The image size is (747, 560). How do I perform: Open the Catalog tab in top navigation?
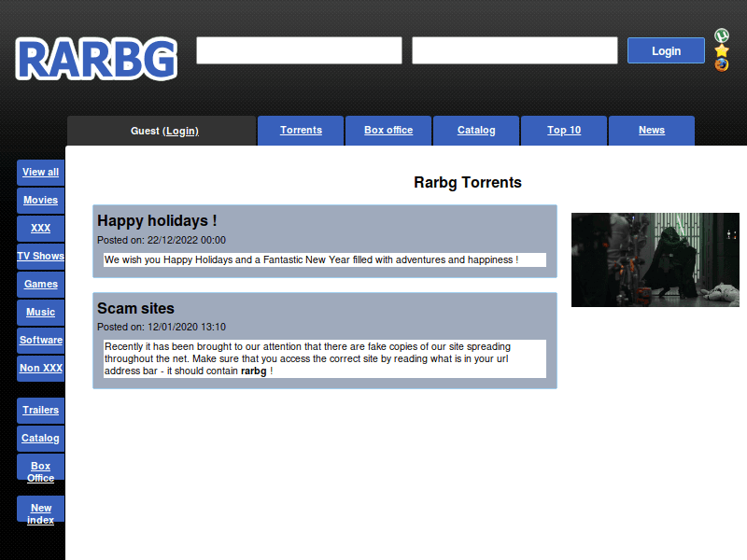click(x=476, y=130)
